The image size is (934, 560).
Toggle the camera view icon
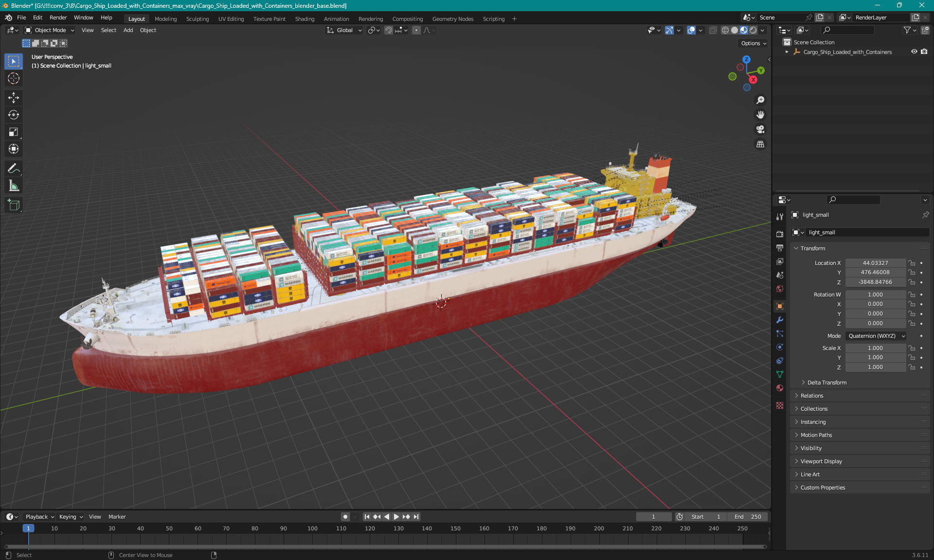(760, 129)
